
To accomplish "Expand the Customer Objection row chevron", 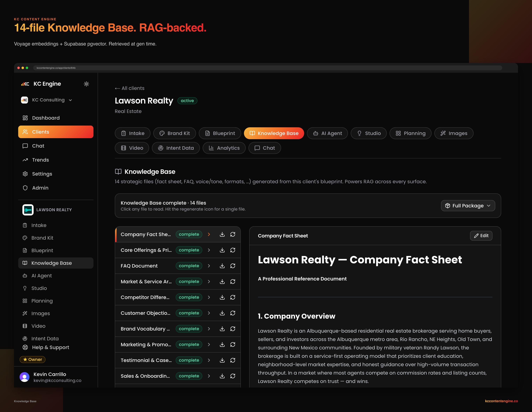I will point(209,313).
